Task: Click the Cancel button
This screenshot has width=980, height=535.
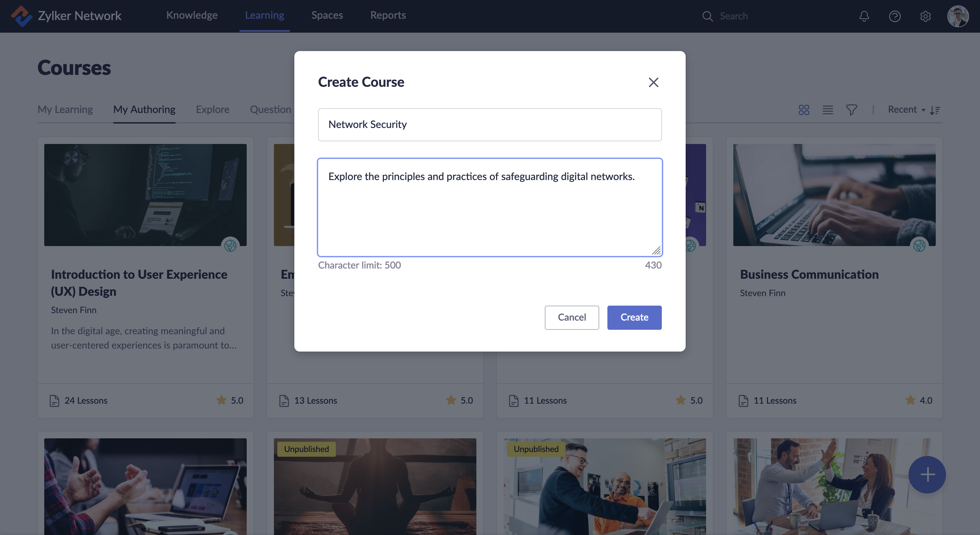Action: pos(571,317)
